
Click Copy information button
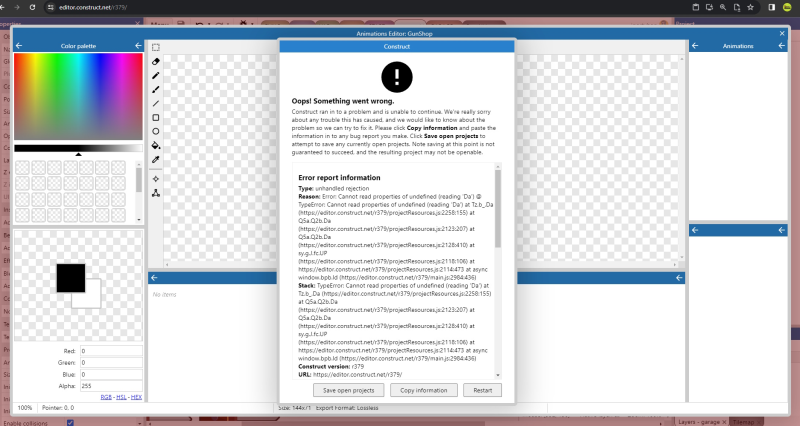(x=423, y=390)
